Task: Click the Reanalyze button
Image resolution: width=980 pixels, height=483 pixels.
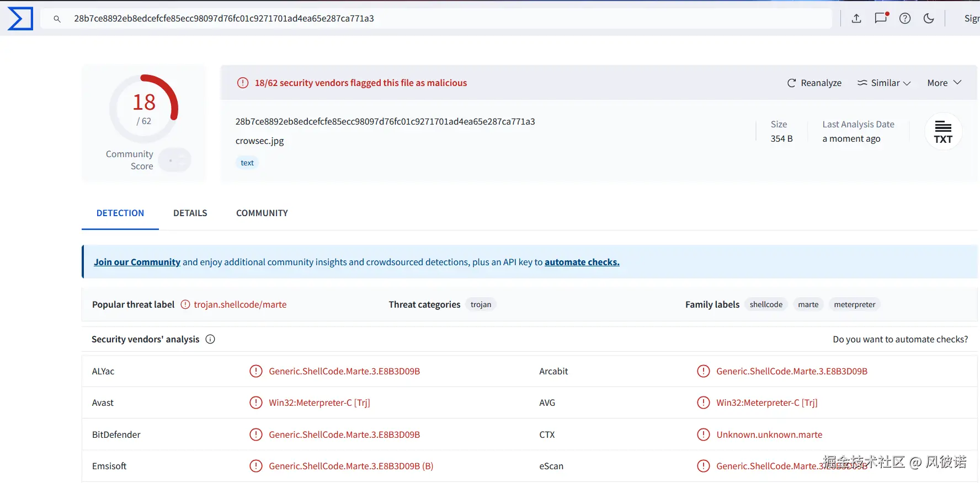Action: point(814,83)
